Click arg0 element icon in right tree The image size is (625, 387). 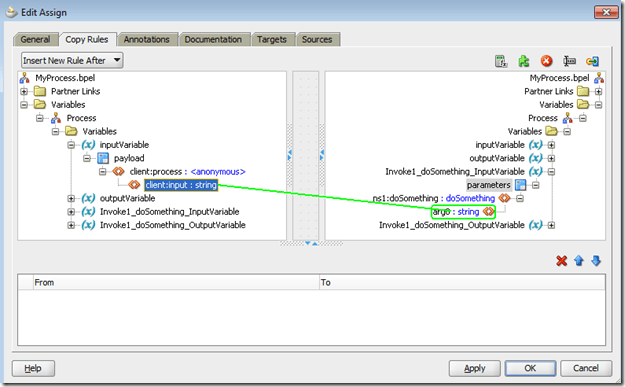pyautogui.click(x=488, y=212)
